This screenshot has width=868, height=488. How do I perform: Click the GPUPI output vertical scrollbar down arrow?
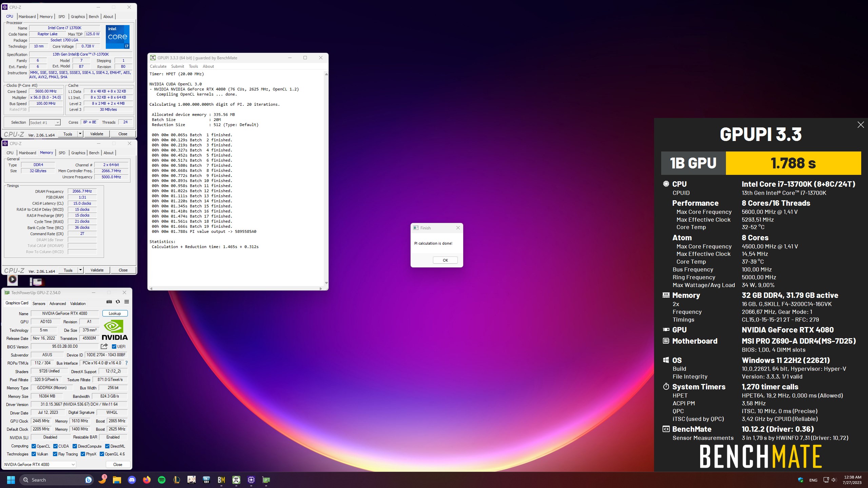click(326, 283)
